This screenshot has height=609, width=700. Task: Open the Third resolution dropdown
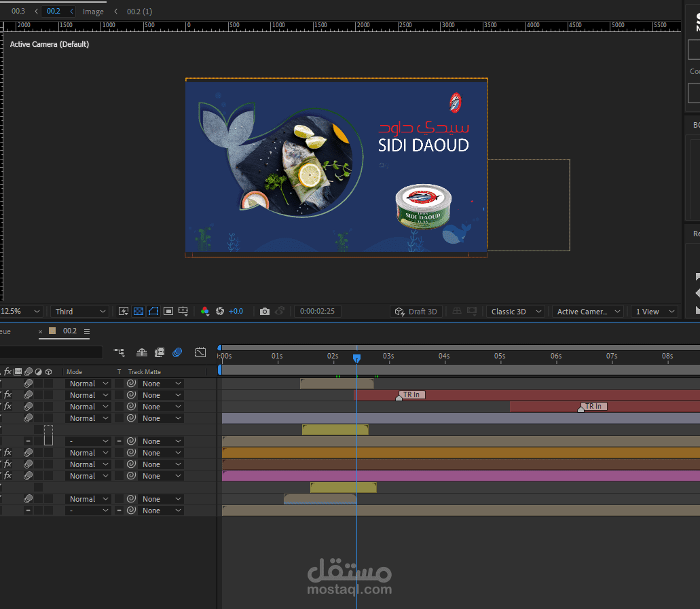pos(80,311)
